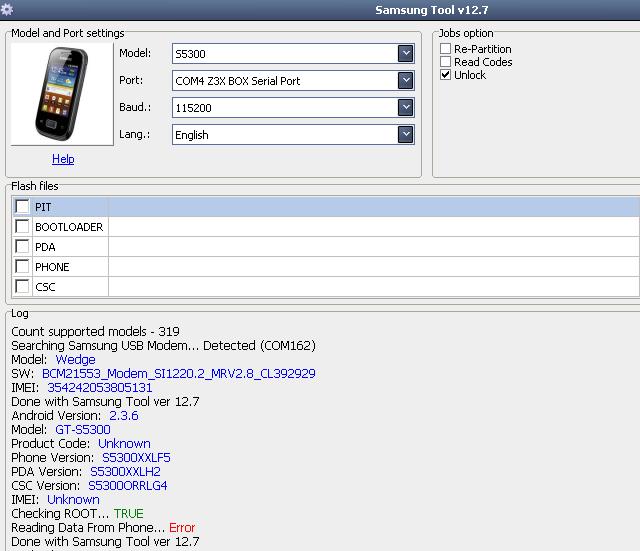Select the CSC file checkbox
Viewport: 640px width, 551px height.
click(x=22, y=287)
